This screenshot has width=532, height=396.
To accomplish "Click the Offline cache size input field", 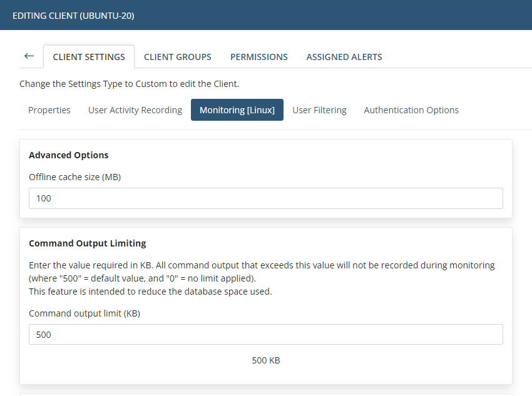I will [x=266, y=198].
